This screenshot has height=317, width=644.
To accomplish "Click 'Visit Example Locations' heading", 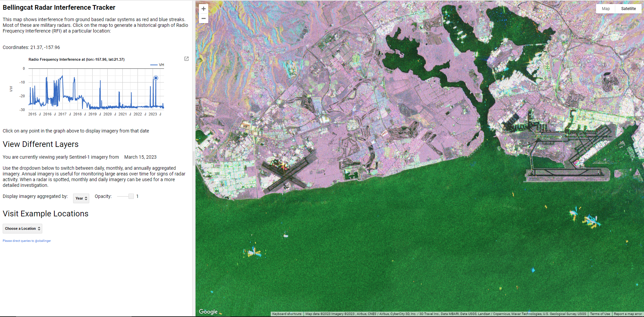I will 46,214.
